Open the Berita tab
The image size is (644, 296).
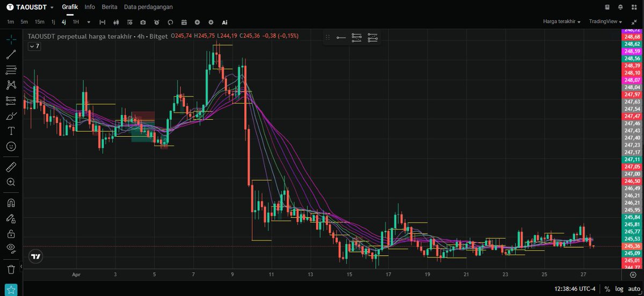click(110, 7)
